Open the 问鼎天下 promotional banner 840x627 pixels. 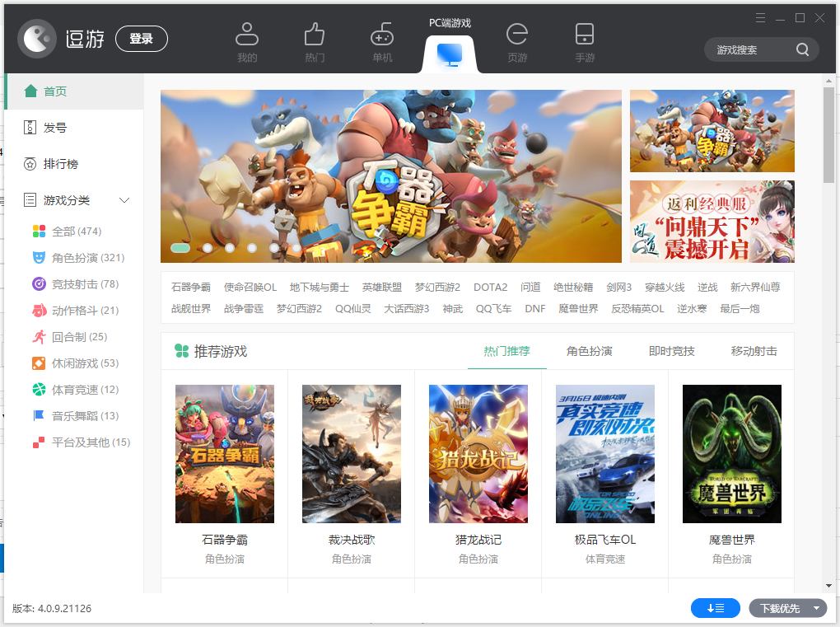(712, 222)
